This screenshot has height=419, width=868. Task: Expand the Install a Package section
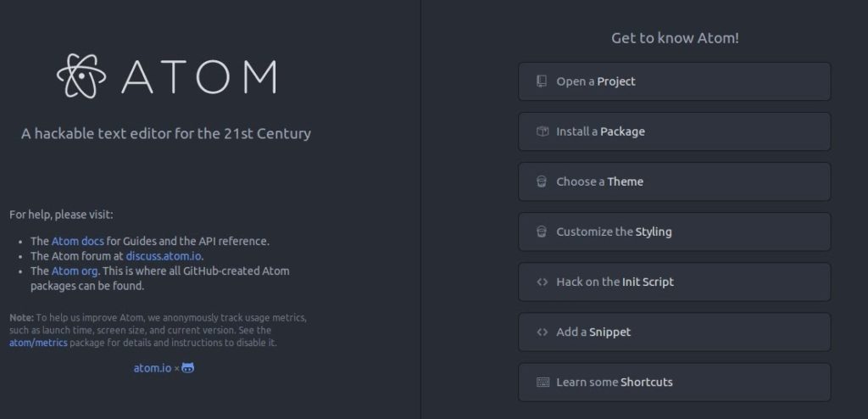click(674, 131)
